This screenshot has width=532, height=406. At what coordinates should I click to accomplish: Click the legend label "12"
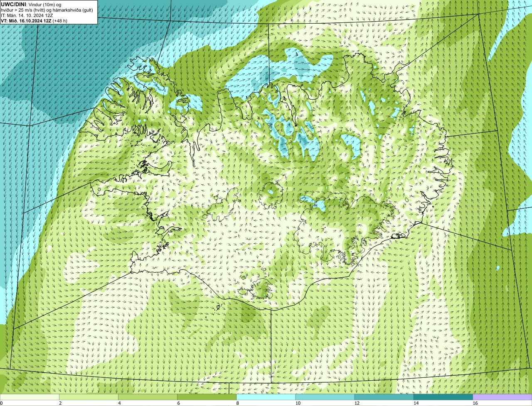(x=357, y=403)
